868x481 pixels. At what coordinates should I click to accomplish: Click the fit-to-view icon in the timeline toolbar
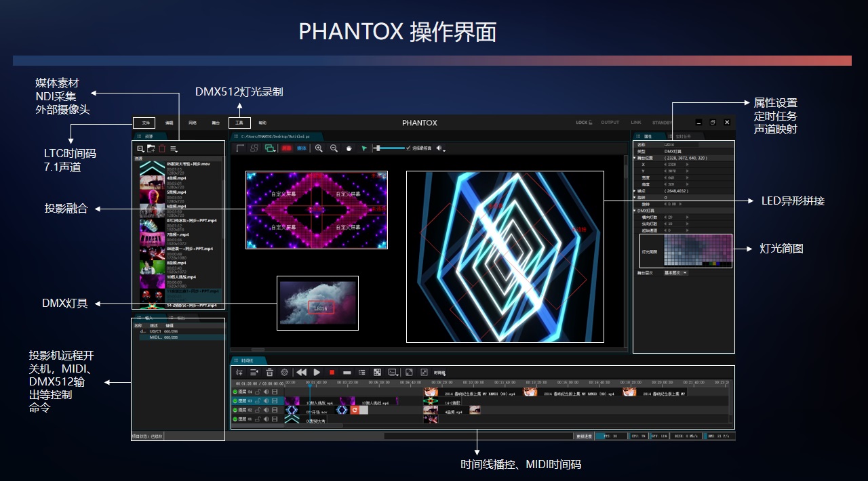coord(424,372)
